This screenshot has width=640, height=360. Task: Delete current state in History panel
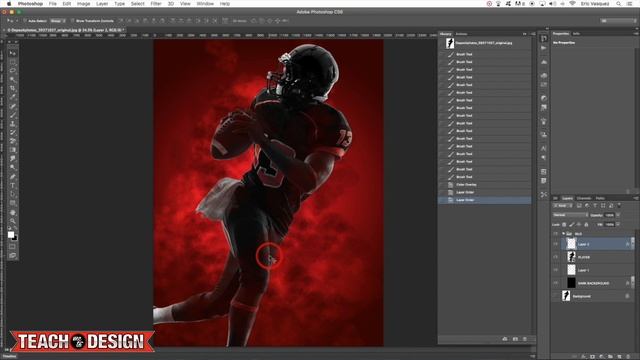click(525, 339)
